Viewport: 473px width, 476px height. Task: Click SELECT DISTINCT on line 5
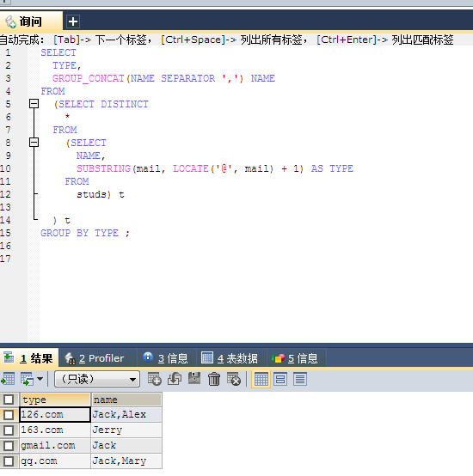coord(103,104)
